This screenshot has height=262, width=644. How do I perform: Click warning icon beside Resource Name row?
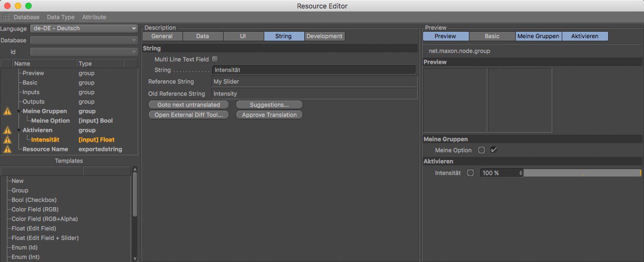click(x=7, y=149)
